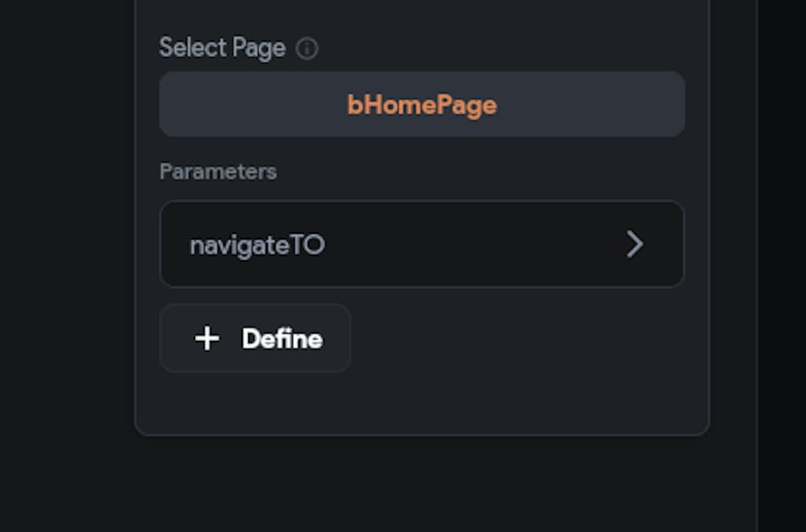Click the Select Page label
The width and height of the screenshot is (806, 532).
click(x=222, y=48)
